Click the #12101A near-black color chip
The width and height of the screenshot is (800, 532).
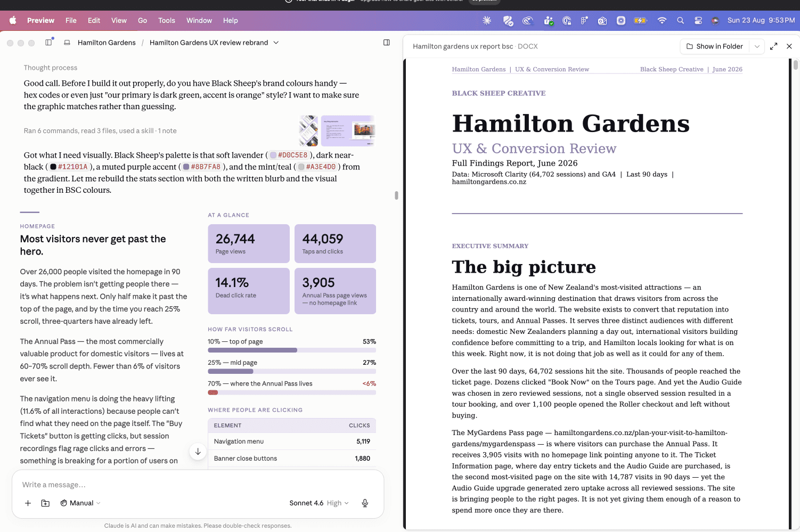(69, 167)
